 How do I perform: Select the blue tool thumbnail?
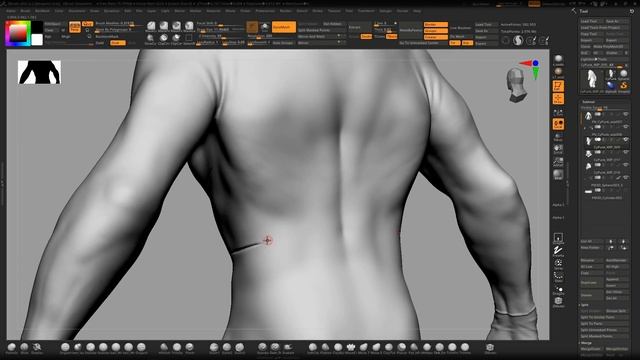click(x=611, y=86)
